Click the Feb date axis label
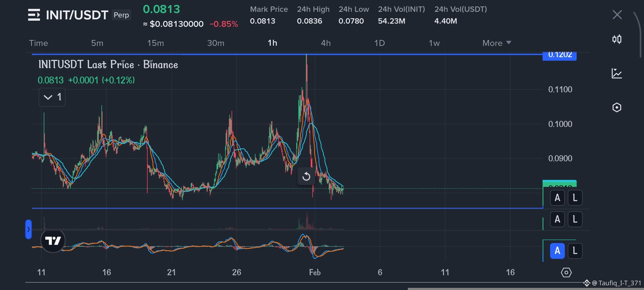 (x=315, y=273)
